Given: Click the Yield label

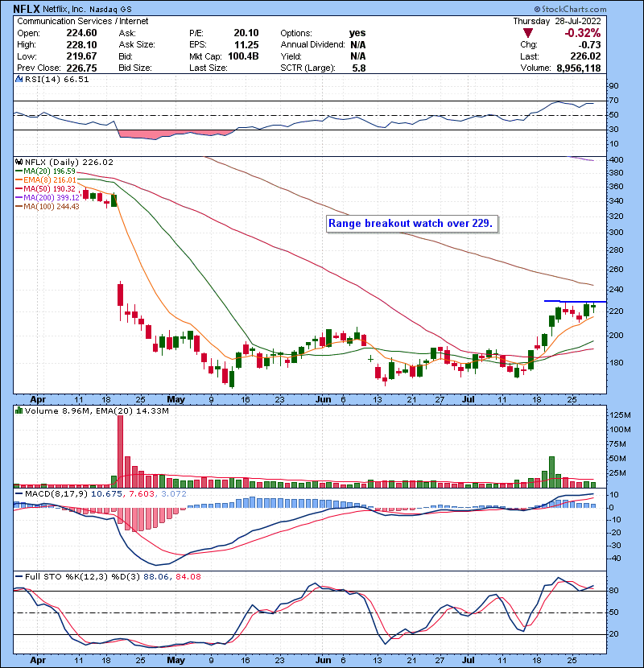Looking at the screenshot, I should (x=291, y=56).
